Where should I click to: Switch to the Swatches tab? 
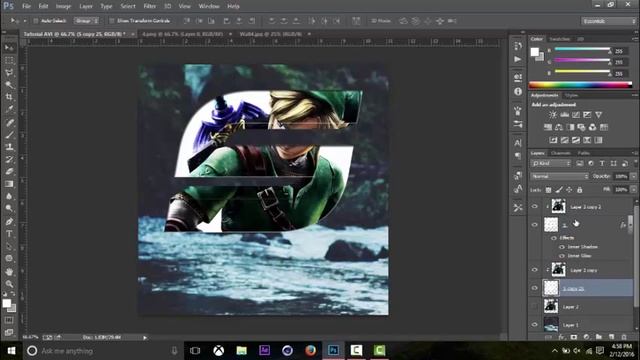click(559, 39)
